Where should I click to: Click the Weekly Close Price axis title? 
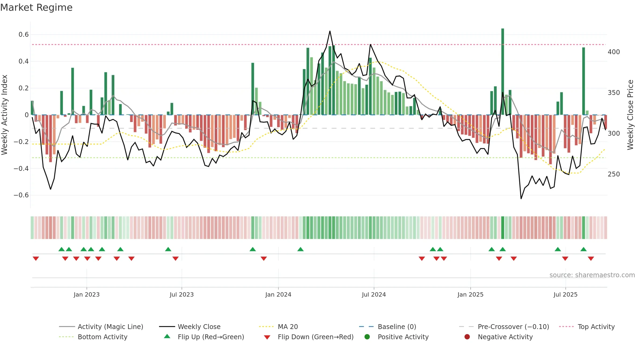[630, 115]
